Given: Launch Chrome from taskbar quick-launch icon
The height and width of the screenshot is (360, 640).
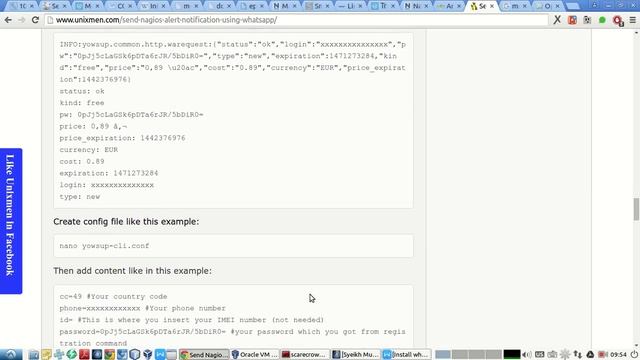Looking at the screenshot, I should [x=109, y=354].
